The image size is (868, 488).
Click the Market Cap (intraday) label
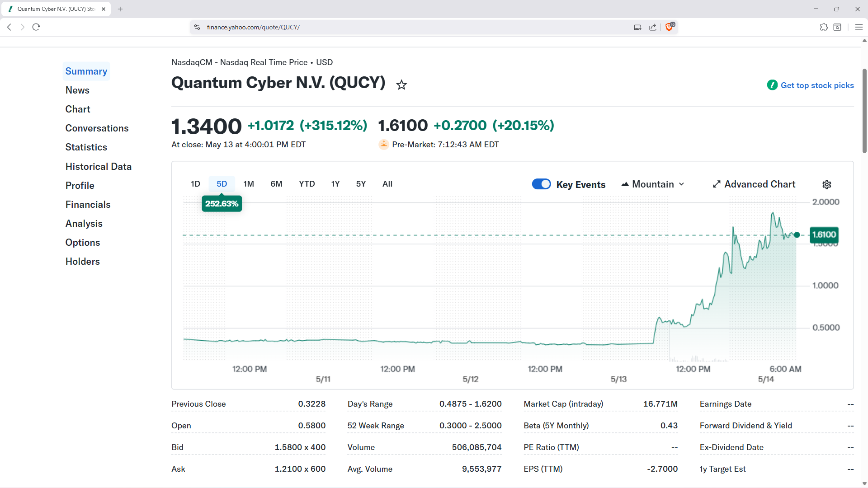coord(563,404)
